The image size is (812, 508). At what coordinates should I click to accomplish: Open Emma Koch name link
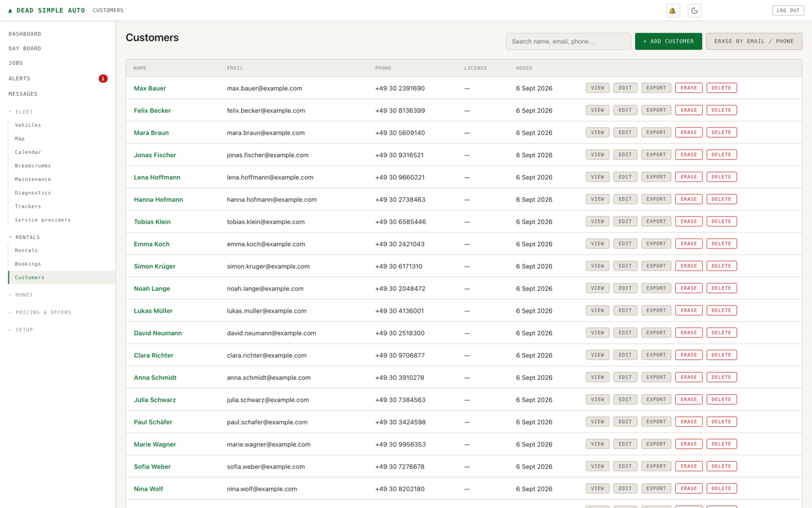pos(151,244)
